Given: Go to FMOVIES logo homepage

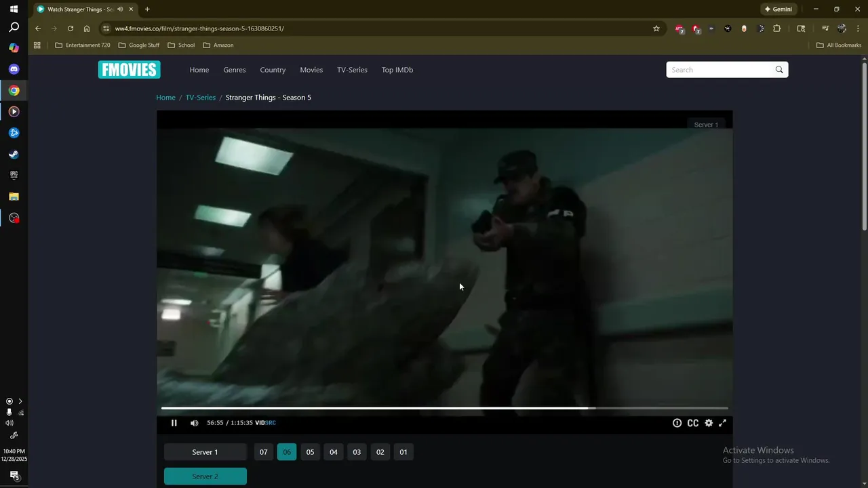Looking at the screenshot, I should click(x=129, y=70).
